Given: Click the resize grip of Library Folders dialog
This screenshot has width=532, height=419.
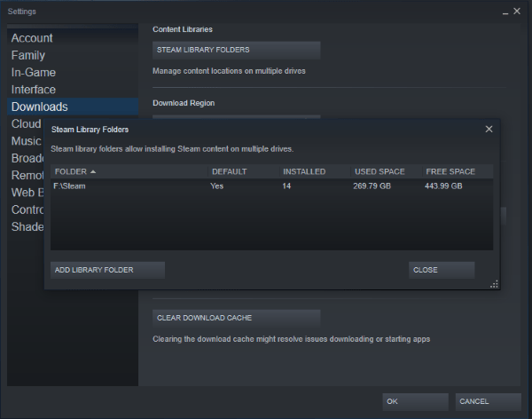Looking at the screenshot, I should coord(495,284).
